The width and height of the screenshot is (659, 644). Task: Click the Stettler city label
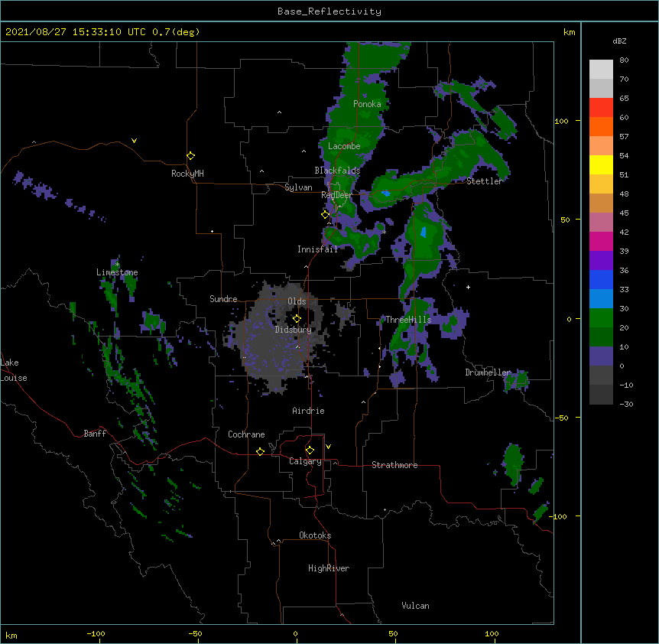[484, 181]
